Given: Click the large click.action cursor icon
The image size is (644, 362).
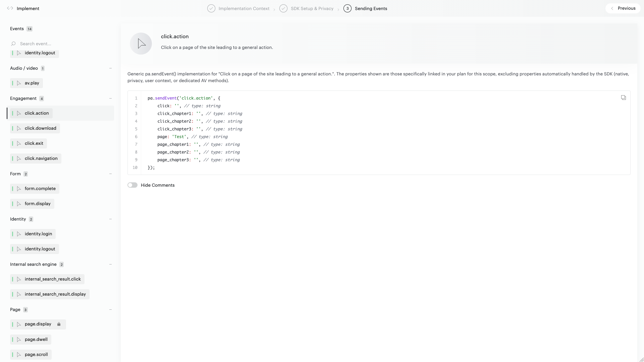Looking at the screenshot, I should [141, 44].
